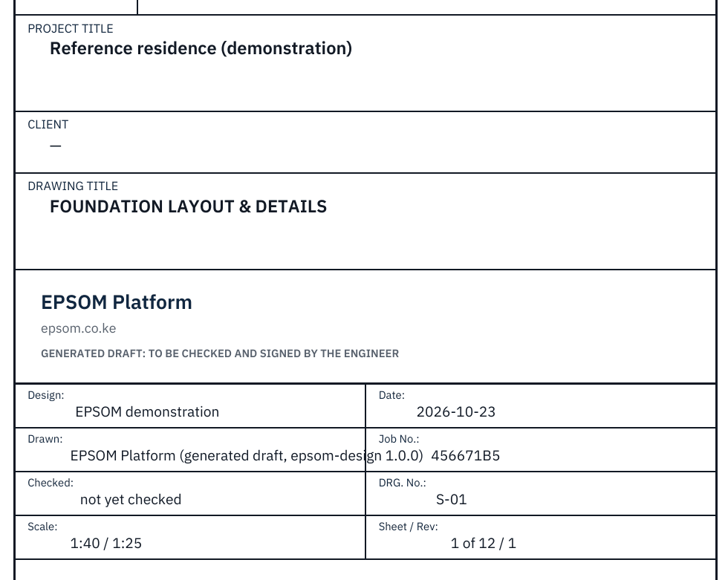
Task: Select the 'CLIENT' label
Action: tap(48, 124)
